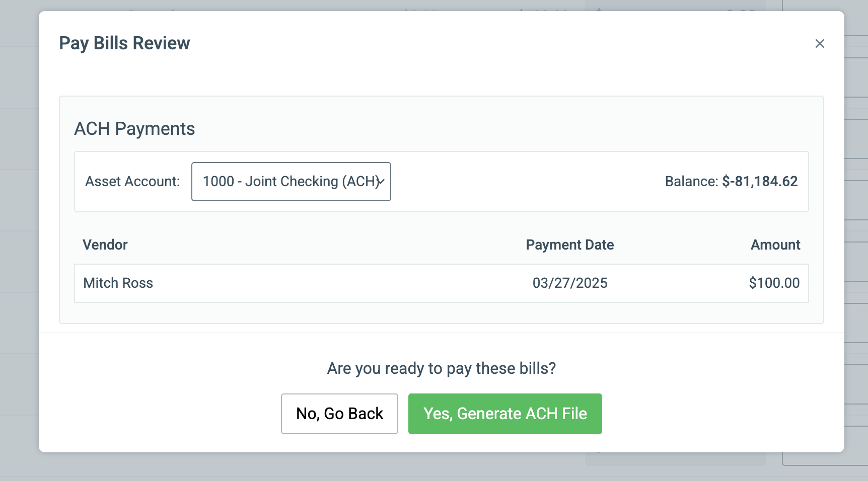Viewport: 868px width, 481px height.
Task: Click the ACH Payments section heading
Action: point(134,129)
